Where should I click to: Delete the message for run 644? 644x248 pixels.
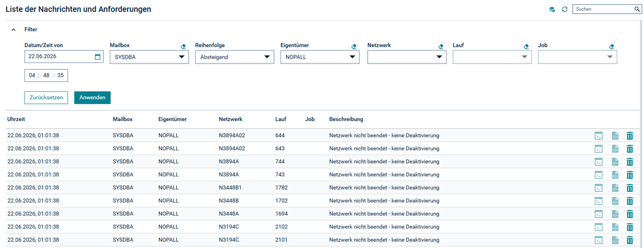point(630,135)
